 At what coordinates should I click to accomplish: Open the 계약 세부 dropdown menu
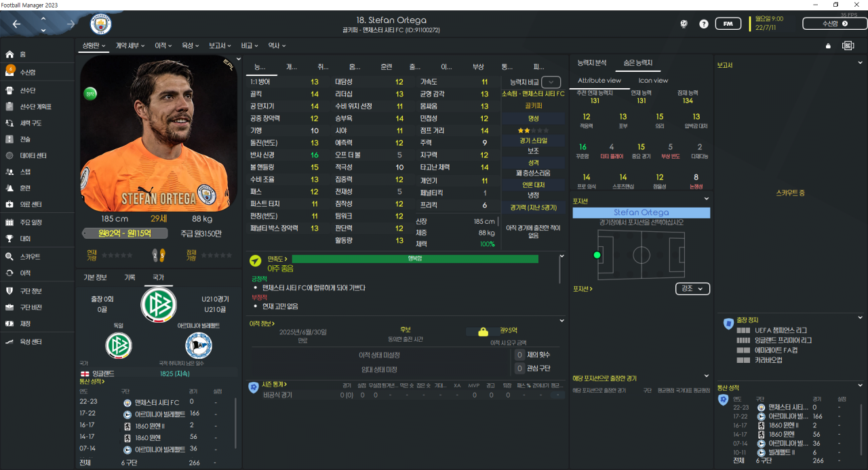(130, 45)
